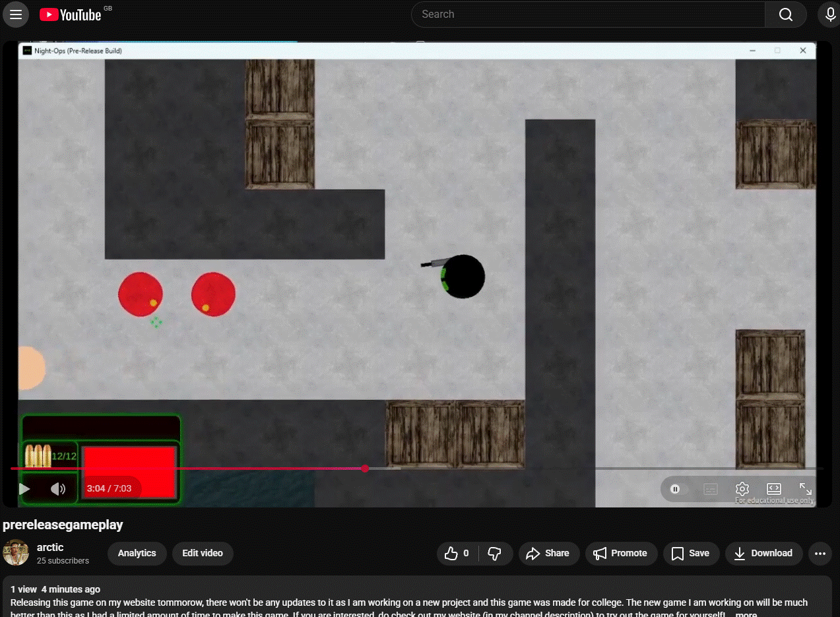This screenshot has width=840, height=617.
Task: Click into the Search input field
Action: coord(587,15)
